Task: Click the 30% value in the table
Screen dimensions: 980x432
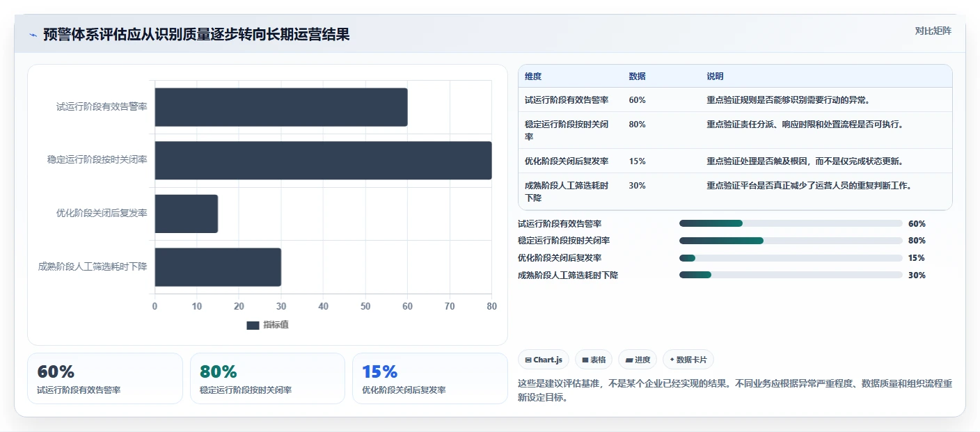Action: tap(637, 186)
